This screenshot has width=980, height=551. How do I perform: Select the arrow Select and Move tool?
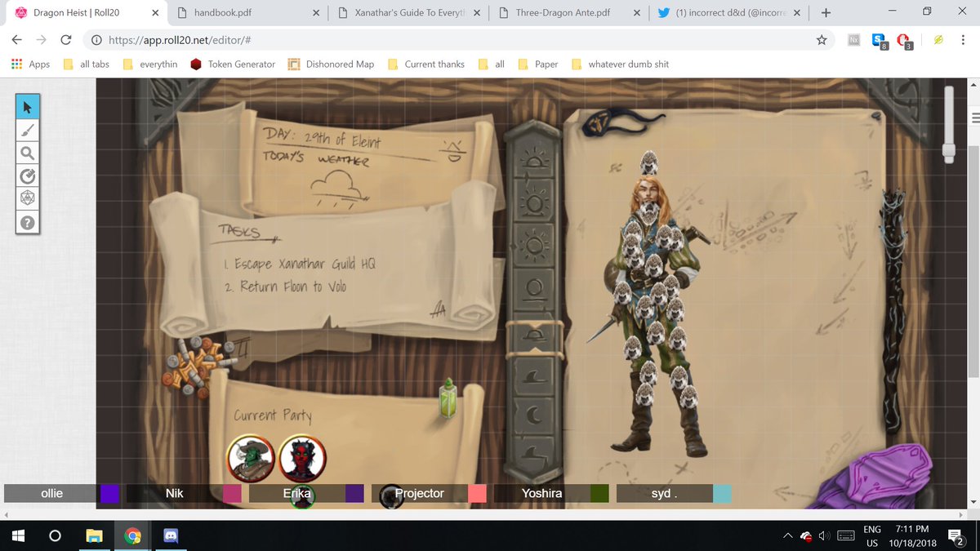27,107
